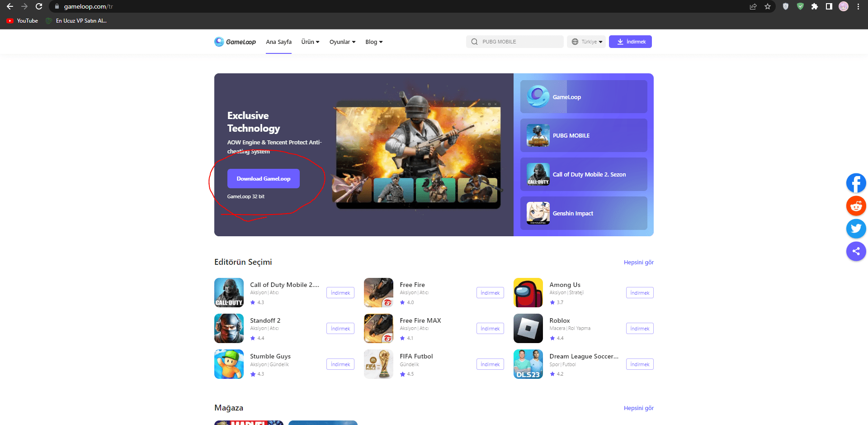
Task: Select GameLoop in banner side list
Action: 584,97
